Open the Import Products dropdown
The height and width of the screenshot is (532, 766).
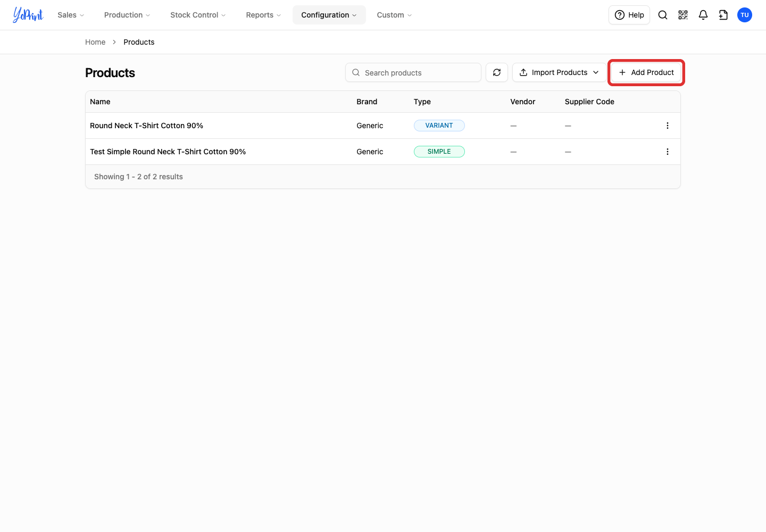559,72
